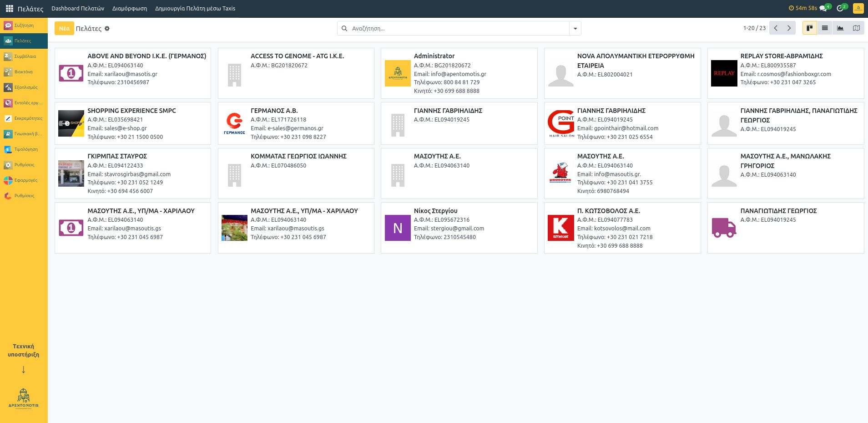Open the Administrator customer card
This screenshot has width=868, height=423.
coord(459,73)
